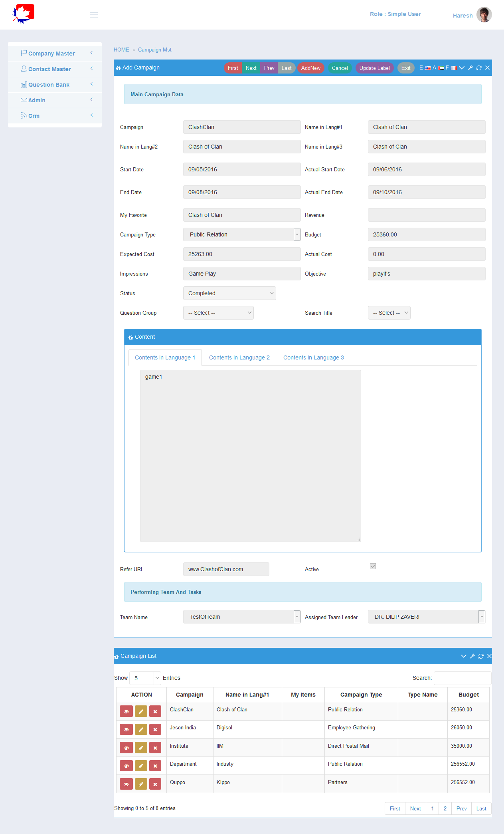Click the maple leaf logo

tap(23, 14)
